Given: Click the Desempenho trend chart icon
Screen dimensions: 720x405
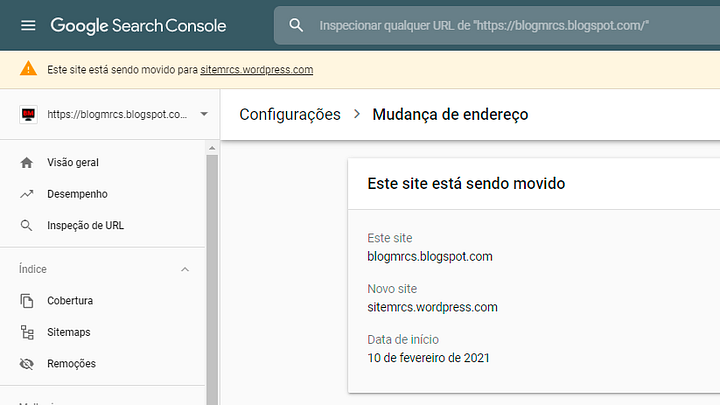Looking at the screenshot, I should click(x=27, y=194).
